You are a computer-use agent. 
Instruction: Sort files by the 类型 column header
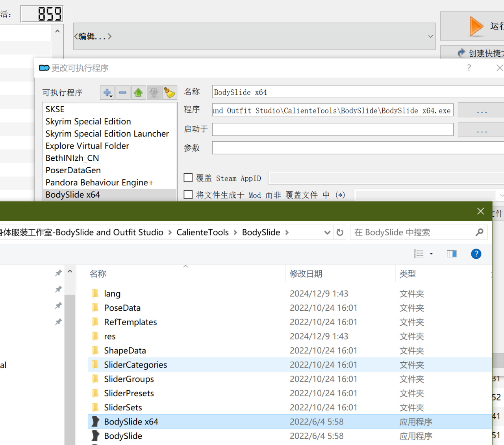pyautogui.click(x=408, y=274)
